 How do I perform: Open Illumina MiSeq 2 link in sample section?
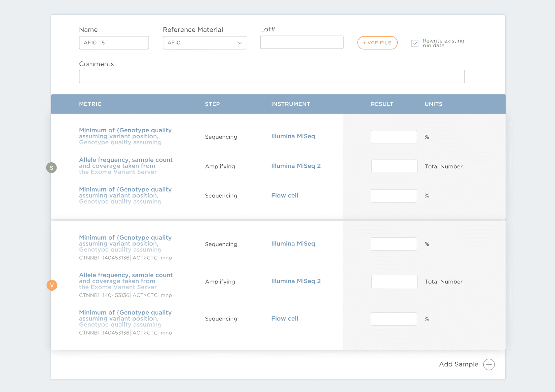pos(296,166)
